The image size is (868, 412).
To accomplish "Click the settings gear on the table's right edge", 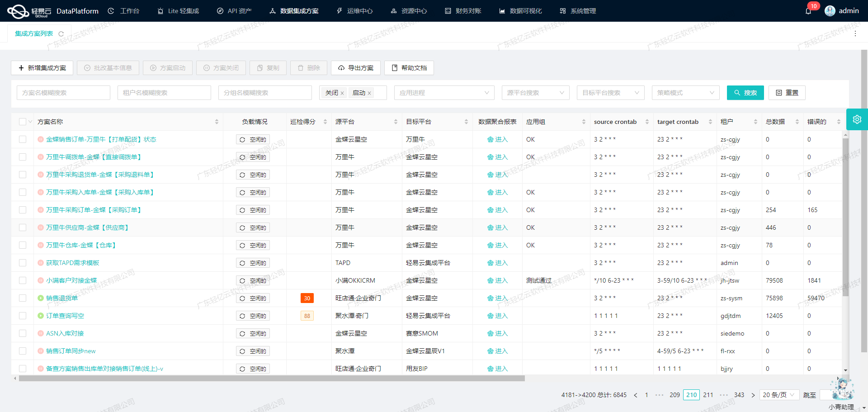I will 857,119.
